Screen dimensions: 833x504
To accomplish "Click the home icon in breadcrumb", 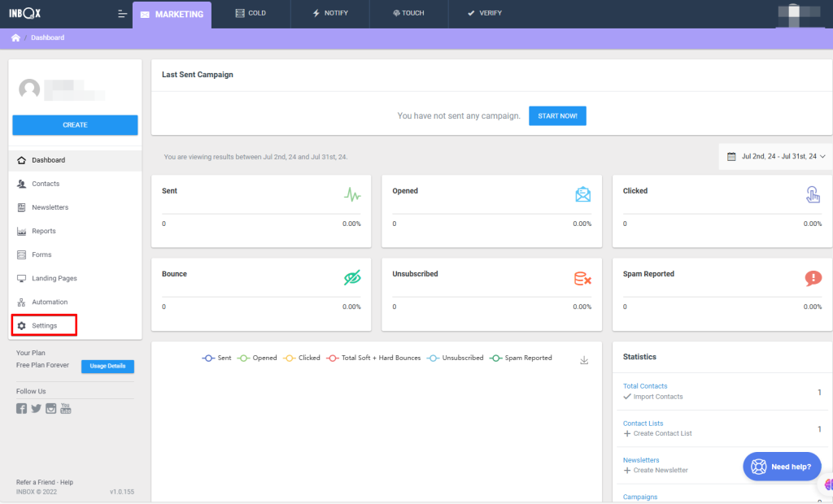I will pos(15,38).
